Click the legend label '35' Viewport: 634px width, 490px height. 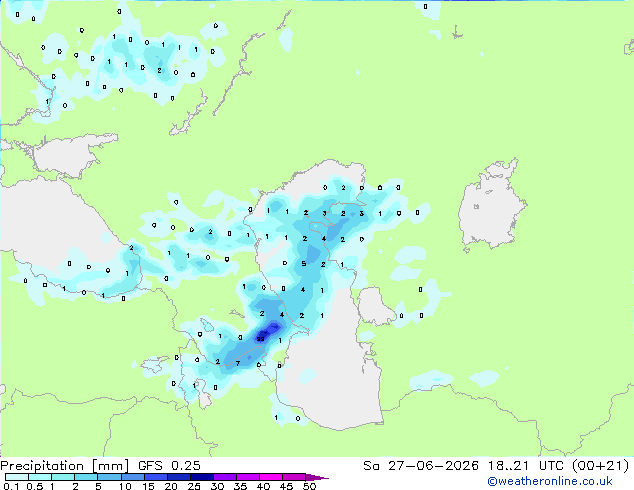240,486
